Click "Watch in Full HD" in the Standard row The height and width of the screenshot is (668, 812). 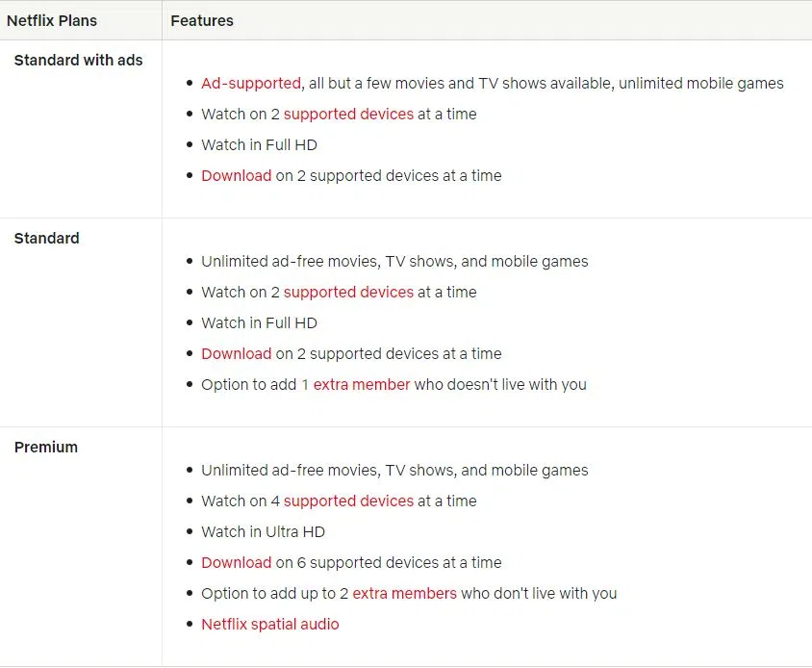coord(259,323)
